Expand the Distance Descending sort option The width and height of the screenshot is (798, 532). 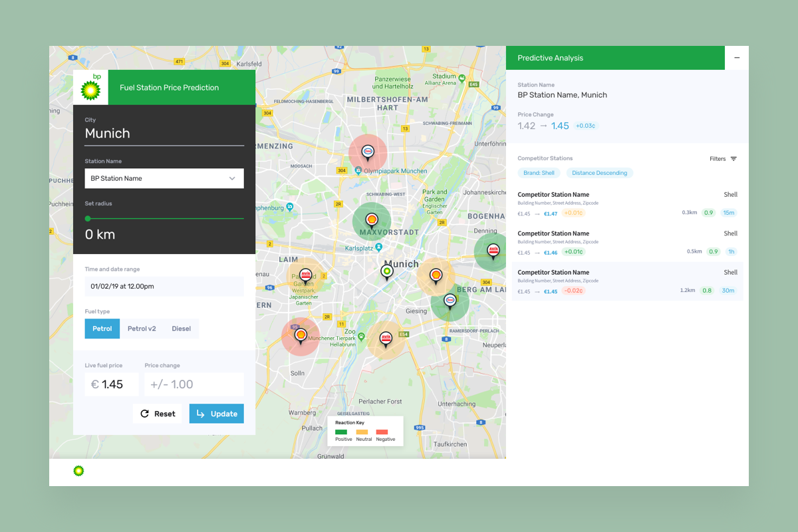click(599, 172)
